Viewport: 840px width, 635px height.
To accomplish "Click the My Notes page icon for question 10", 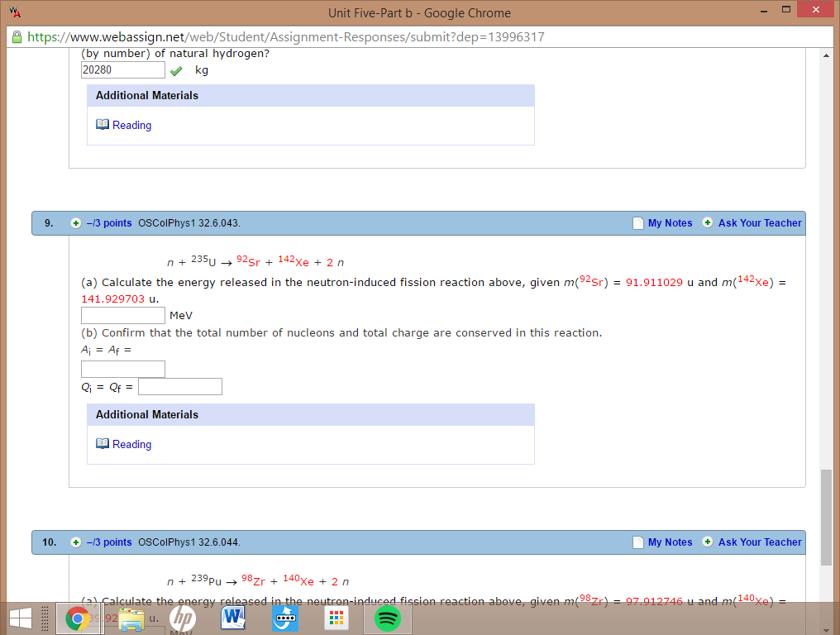I will pyautogui.click(x=637, y=542).
